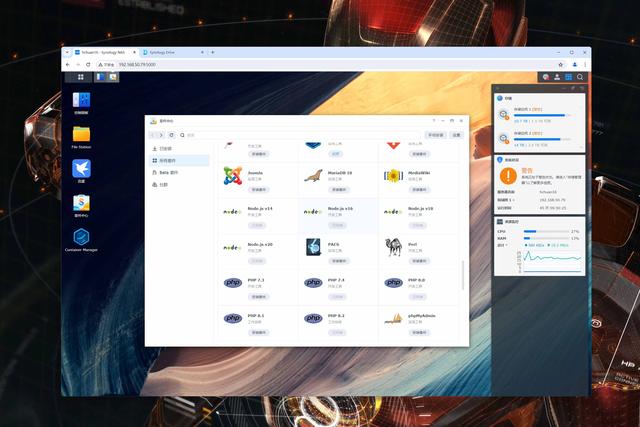Reload the page in browser toolbar
This screenshot has height=427, width=640.
88,64
